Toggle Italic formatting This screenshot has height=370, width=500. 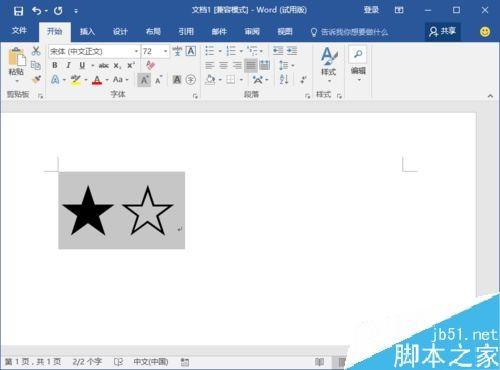(68, 65)
